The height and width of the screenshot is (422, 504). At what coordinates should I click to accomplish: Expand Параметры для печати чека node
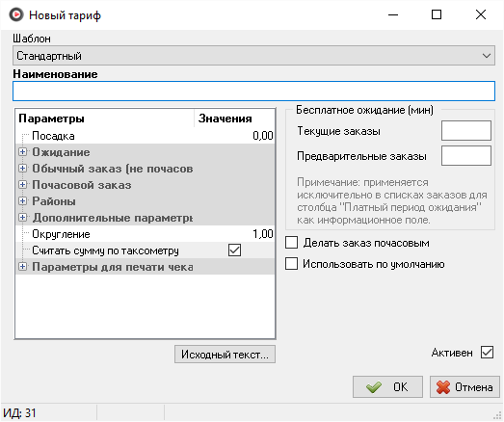click(x=22, y=267)
